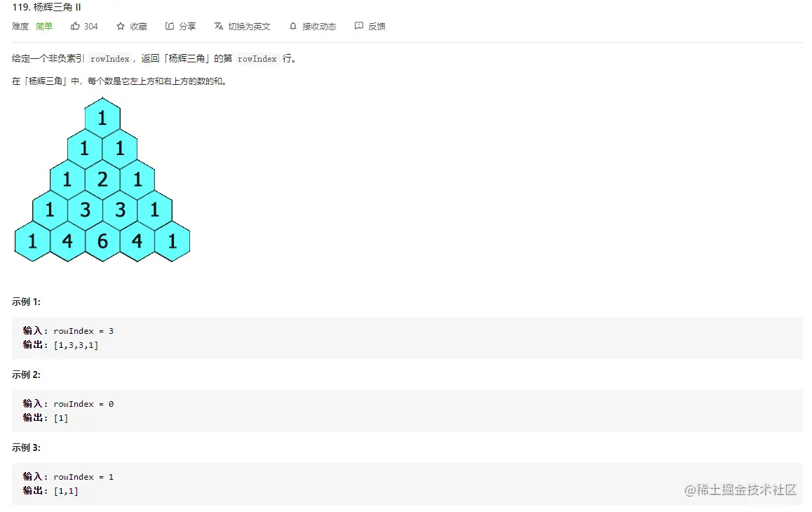Image resolution: width=812 pixels, height=512 pixels.
Task: Click the input rowIndex = 3 line
Action: (68, 330)
